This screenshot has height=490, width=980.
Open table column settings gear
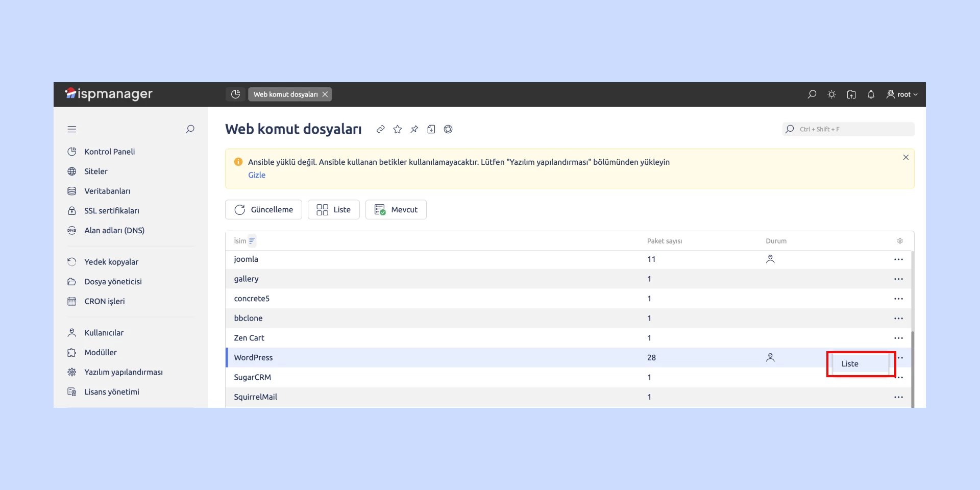tap(900, 241)
